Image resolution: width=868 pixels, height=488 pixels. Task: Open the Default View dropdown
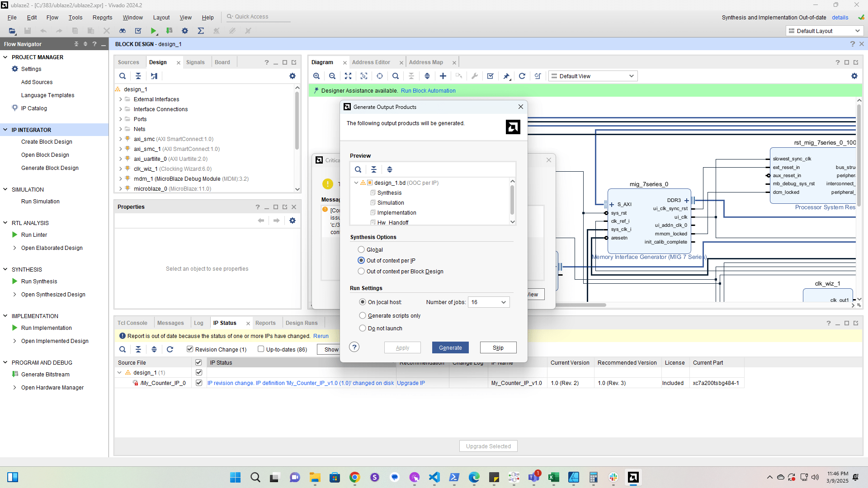point(593,76)
